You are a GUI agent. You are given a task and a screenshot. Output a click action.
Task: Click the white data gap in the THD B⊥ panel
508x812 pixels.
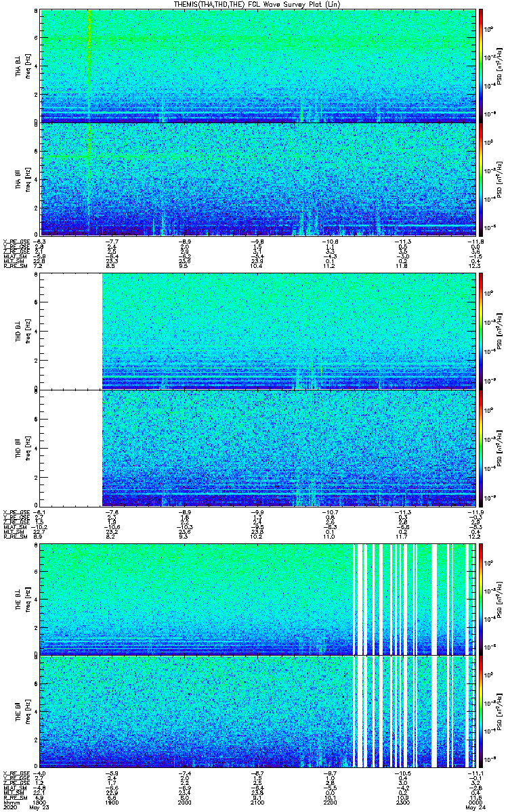tap(72, 331)
